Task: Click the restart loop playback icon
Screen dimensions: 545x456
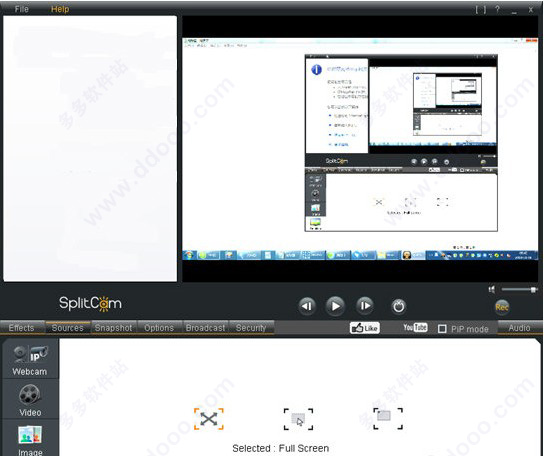Action: (x=398, y=306)
